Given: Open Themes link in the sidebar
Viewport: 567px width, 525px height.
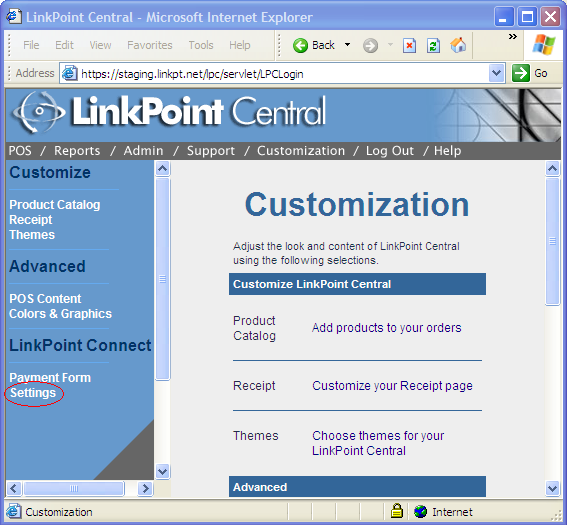Looking at the screenshot, I should (32, 235).
